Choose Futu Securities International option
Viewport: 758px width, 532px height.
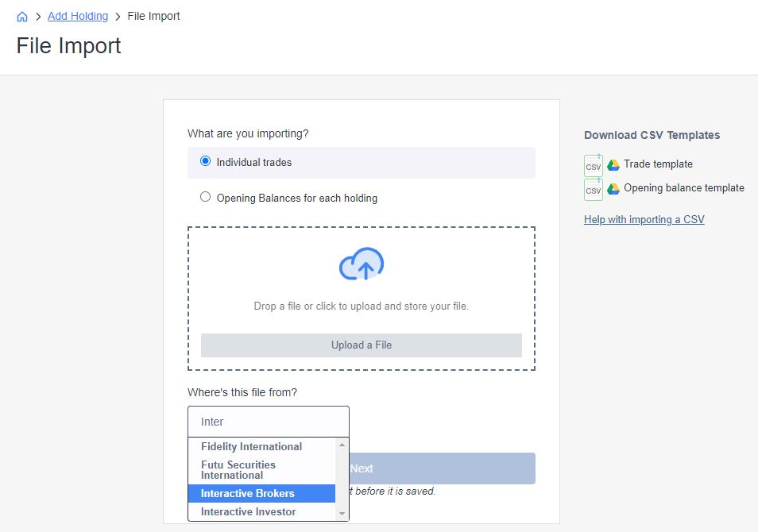click(x=261, y=469)
